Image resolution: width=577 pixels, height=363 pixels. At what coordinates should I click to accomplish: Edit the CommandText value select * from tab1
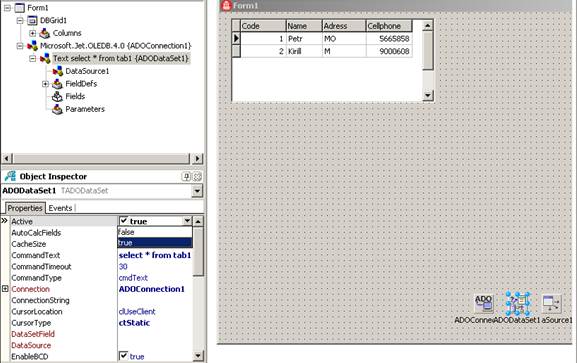155,255
